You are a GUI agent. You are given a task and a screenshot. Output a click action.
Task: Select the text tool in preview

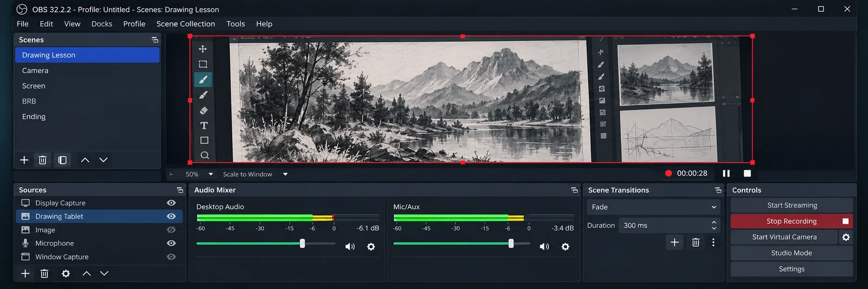204,126
